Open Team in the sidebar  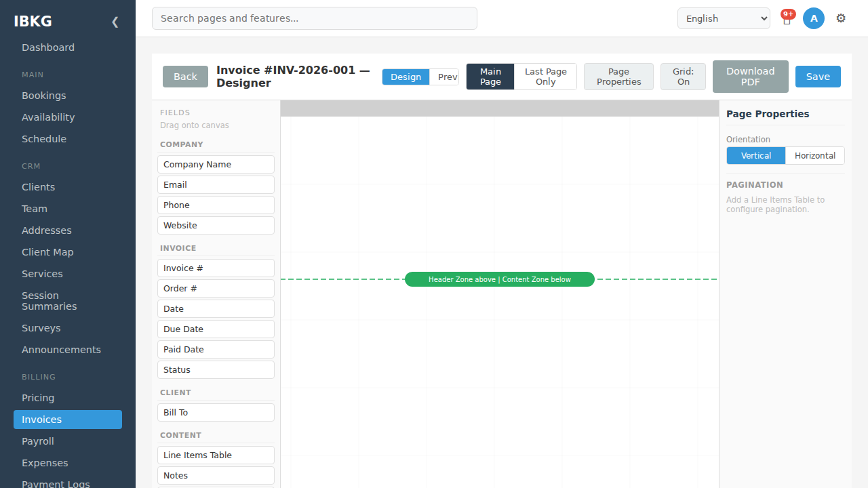(x=68, y=209)
